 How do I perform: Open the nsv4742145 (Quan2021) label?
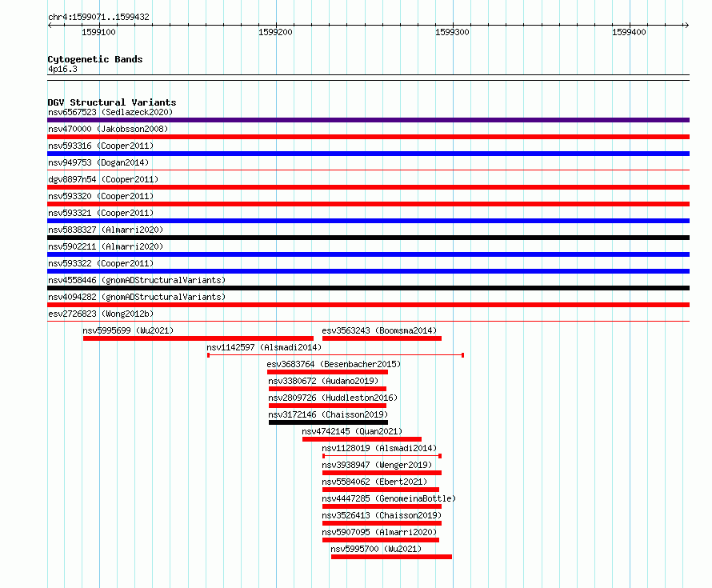[x=352, y=431]
